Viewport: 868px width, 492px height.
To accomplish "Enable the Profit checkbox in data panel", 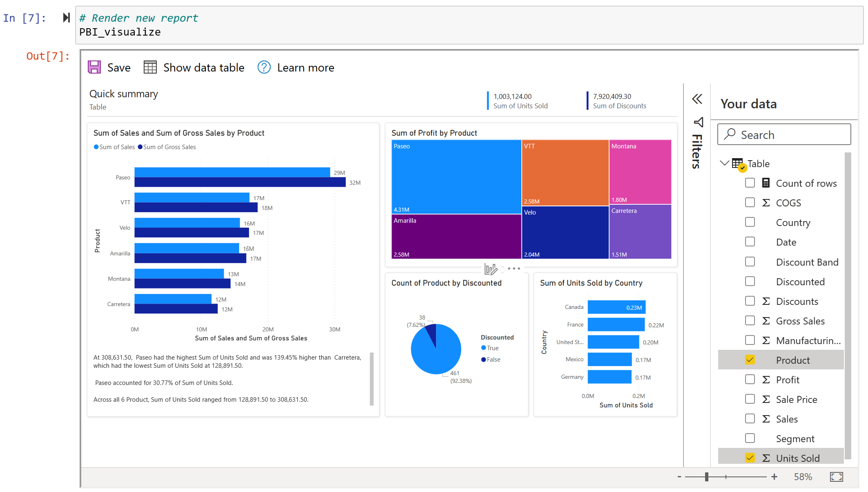I will (750, 379).
